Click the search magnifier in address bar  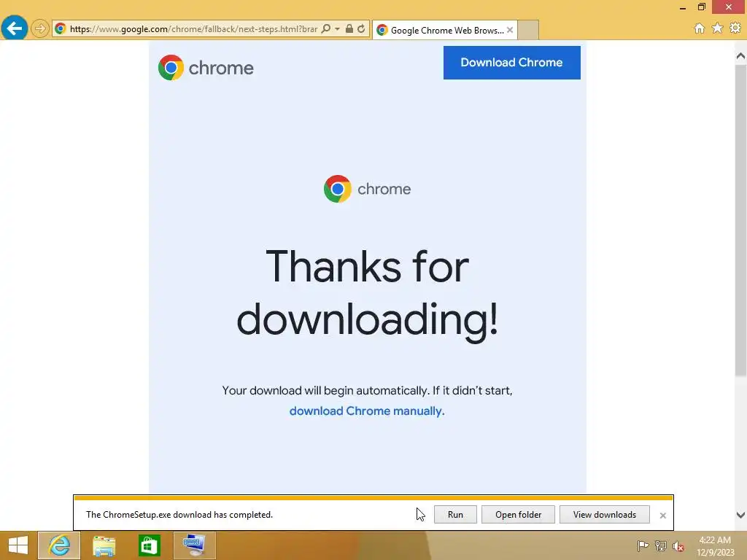pos(326,28)
